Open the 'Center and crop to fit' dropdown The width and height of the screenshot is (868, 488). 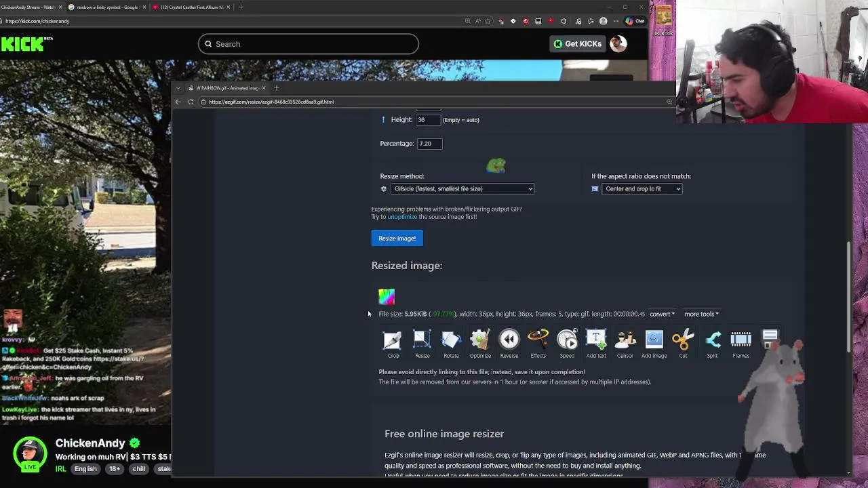pyautogui.click(x=642, y=189)
